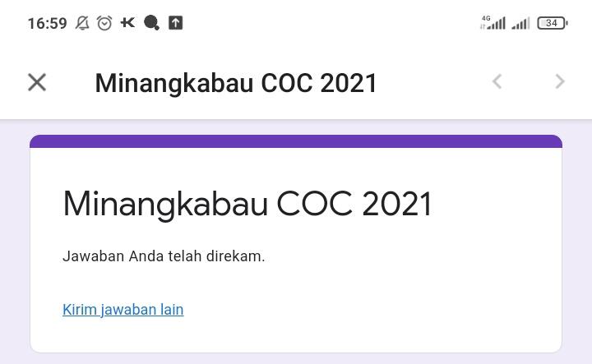Go to the next page arrow
Image resolution: width=592 pixels, height=364 pixels.
click(x=560, y=81)
